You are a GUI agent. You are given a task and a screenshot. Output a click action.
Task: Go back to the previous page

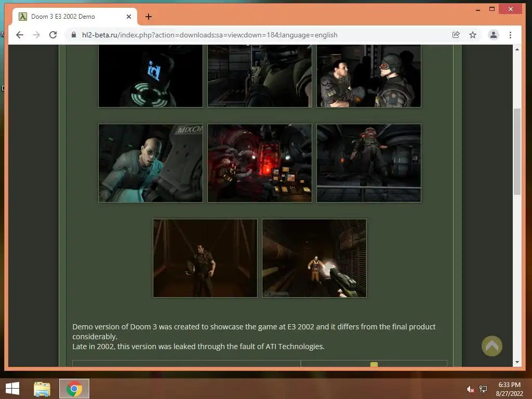click(20, 35)
